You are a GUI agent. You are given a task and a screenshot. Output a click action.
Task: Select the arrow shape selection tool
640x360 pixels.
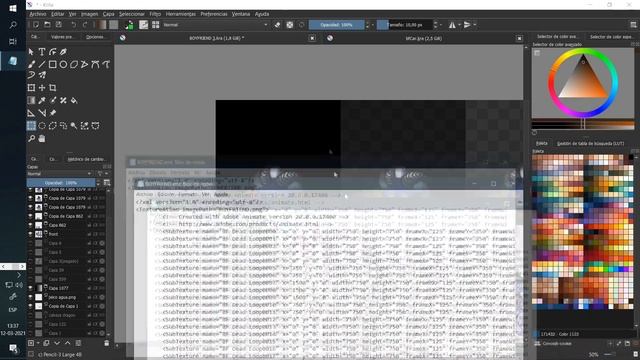pyautogui.click(x=31, y=52)
